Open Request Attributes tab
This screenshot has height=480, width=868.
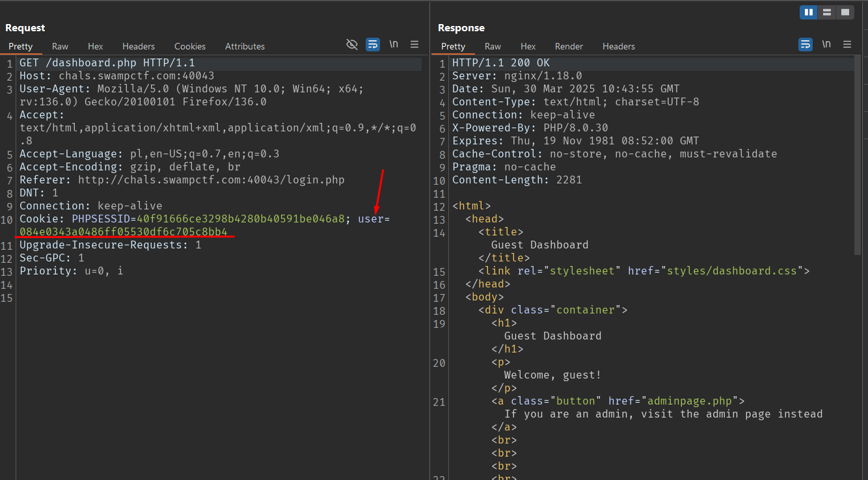245,46
